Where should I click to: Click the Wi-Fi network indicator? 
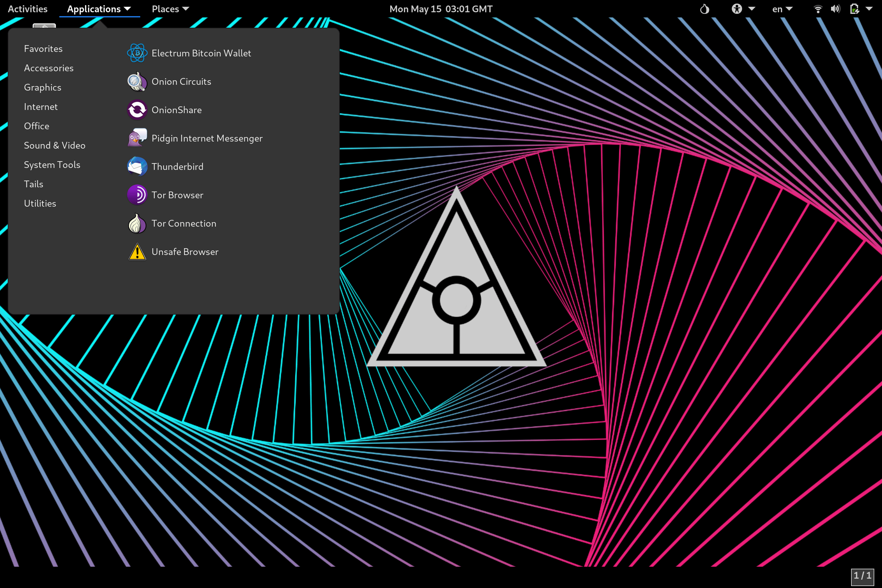[x=818, y=9]
